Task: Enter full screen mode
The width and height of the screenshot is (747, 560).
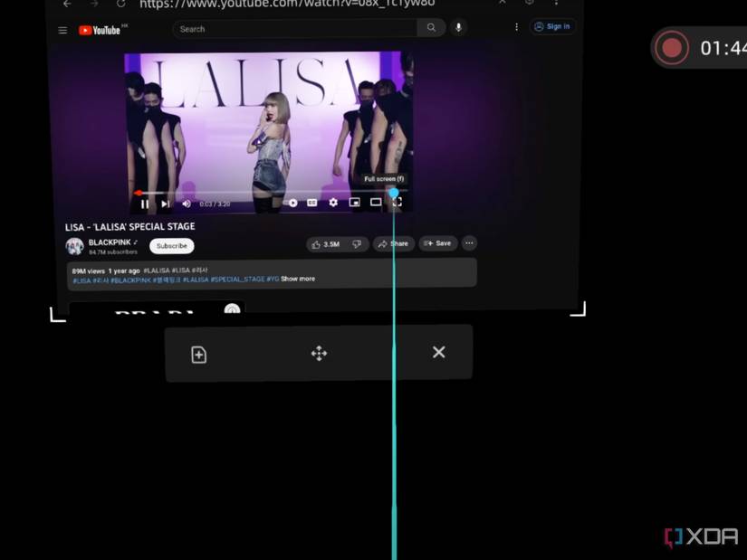Action: click(397, 202)
